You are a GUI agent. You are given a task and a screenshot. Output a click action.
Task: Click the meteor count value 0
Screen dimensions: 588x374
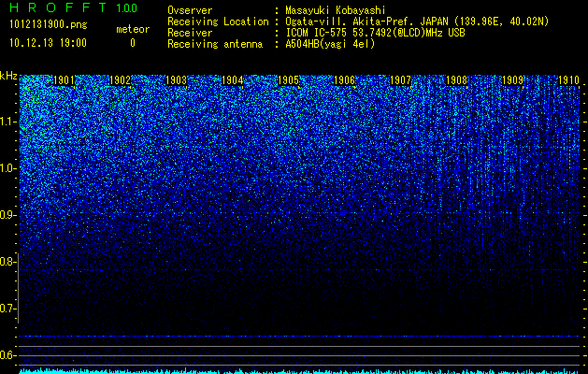pyautogui.click(x=133, y=43)
